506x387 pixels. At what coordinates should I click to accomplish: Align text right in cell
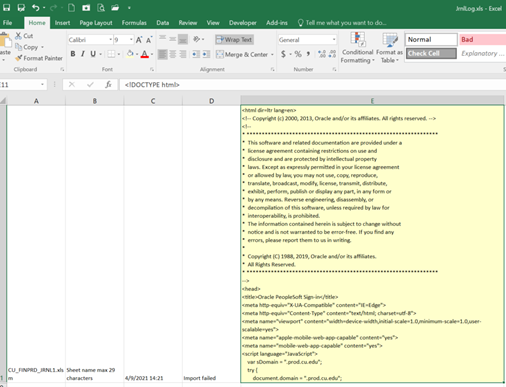[x=183, y=54]
